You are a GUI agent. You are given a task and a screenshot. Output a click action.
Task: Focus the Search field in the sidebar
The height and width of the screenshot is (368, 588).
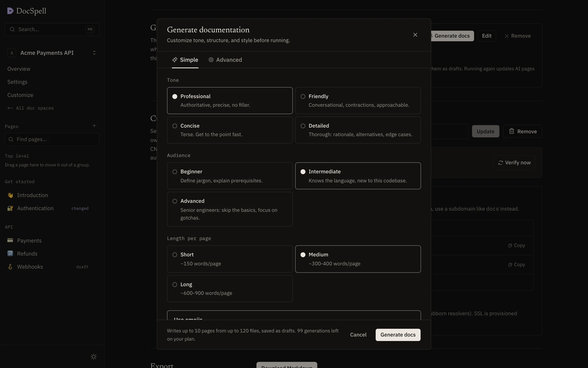click(52, 29)
